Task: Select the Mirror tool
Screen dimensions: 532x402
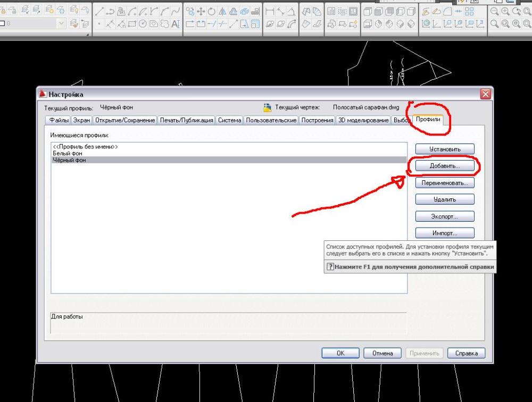Action: pos(222,12)
